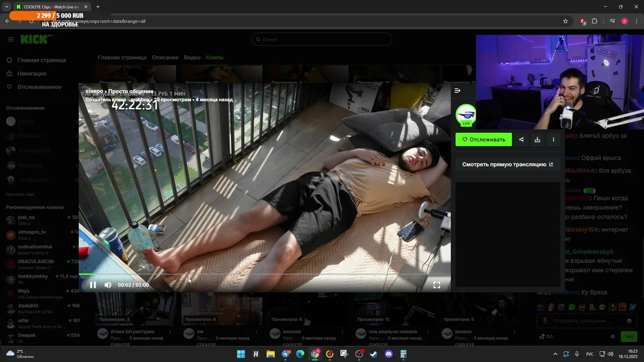Screen dimensions: 644x362
Task: Switch to Описание channel tab
Action: pos(165,58)
